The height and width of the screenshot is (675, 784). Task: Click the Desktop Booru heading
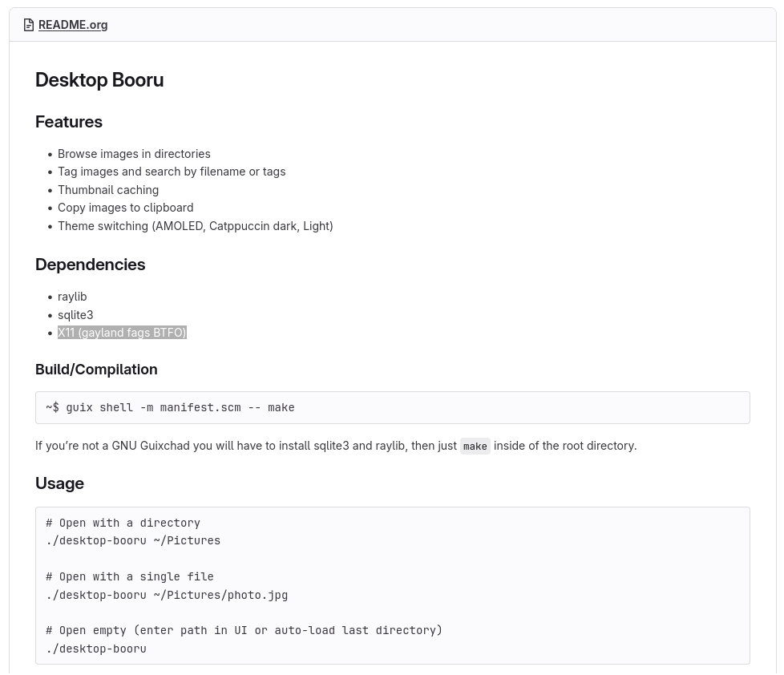coord(99,80)
